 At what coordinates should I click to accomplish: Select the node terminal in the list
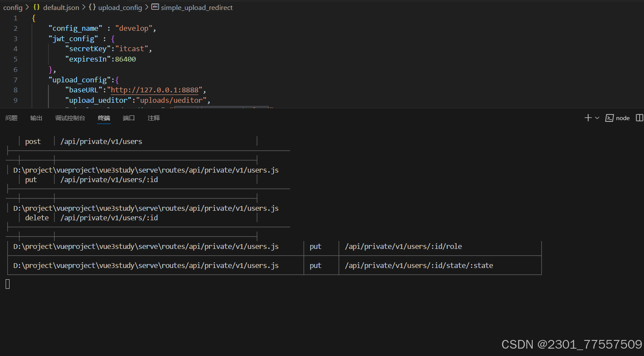pos(622,118)
